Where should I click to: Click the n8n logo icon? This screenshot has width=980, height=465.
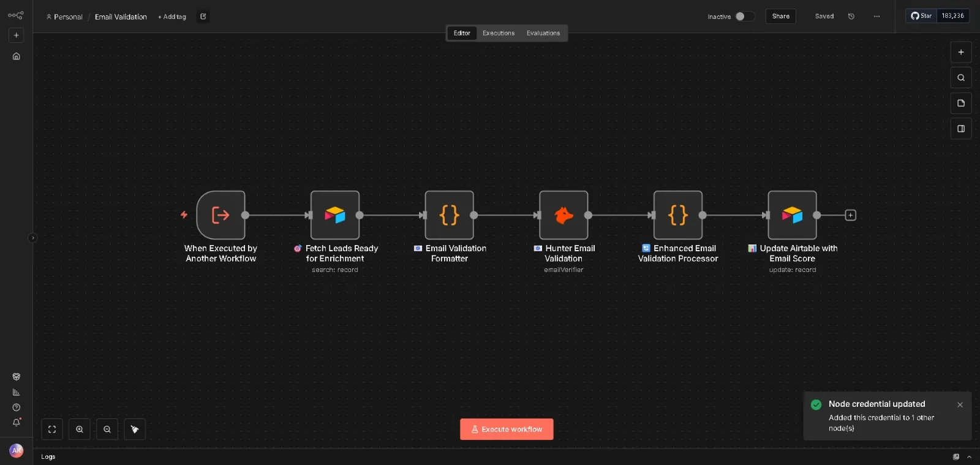tap(16, 15)
